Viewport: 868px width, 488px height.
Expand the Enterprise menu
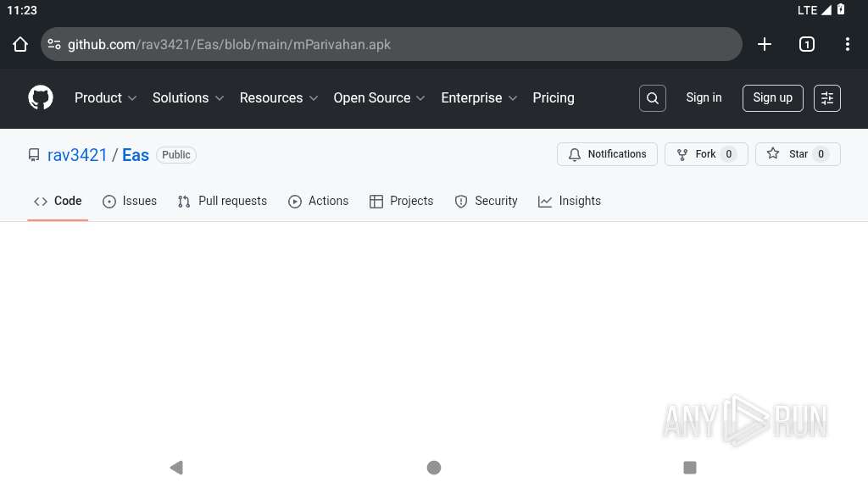479,98
